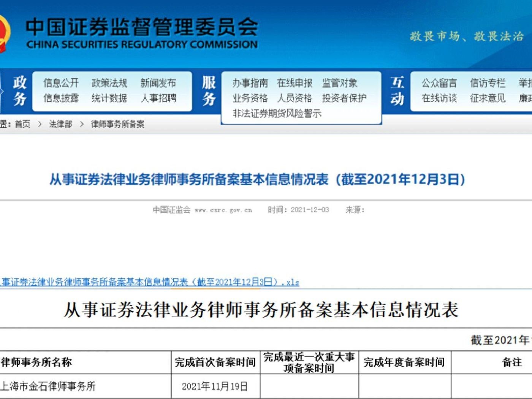This screenshot has width=532, height=399.
Task: Open 人员资格 link
Action: tap(295, 98)
